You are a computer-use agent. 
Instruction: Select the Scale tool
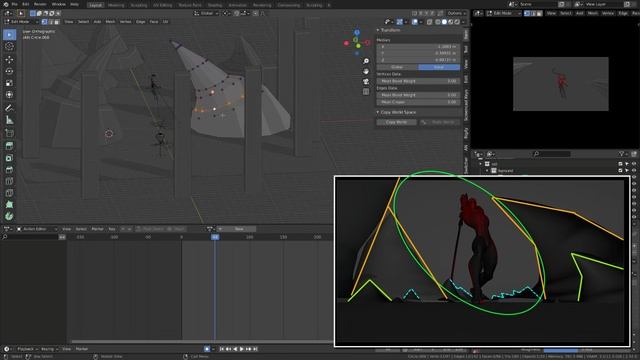(x=9, y=83)
